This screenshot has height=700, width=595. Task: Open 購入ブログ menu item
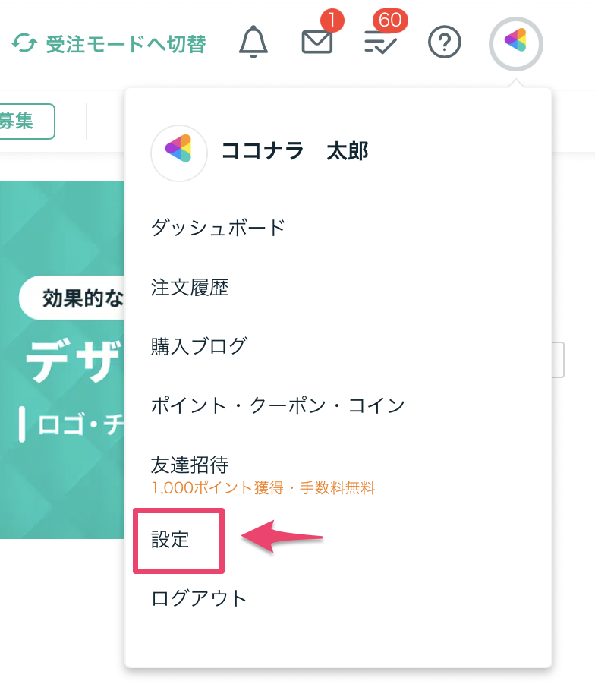click(199, 346)
